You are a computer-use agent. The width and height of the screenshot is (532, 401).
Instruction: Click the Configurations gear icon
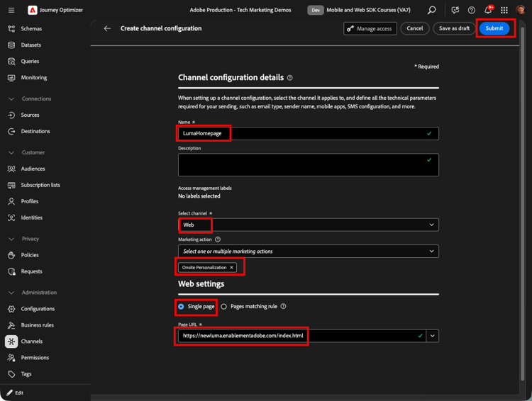11,309
